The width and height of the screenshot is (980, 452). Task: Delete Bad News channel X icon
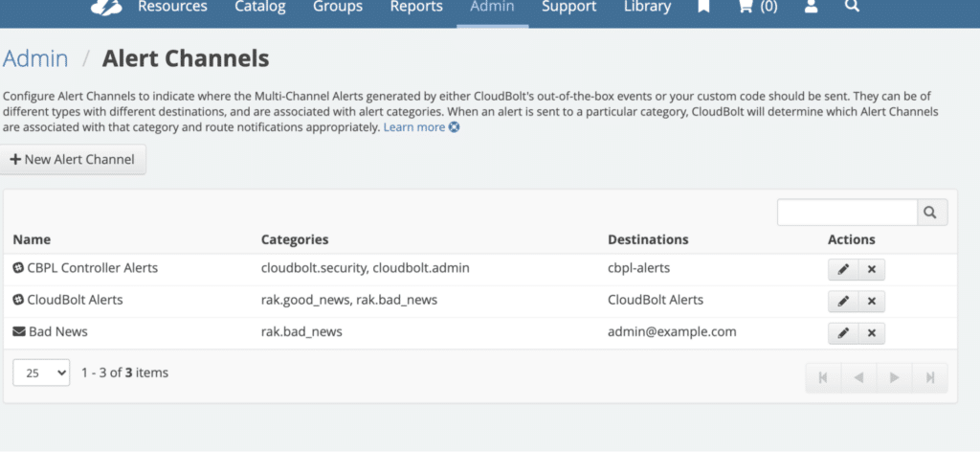coord(871,333)
